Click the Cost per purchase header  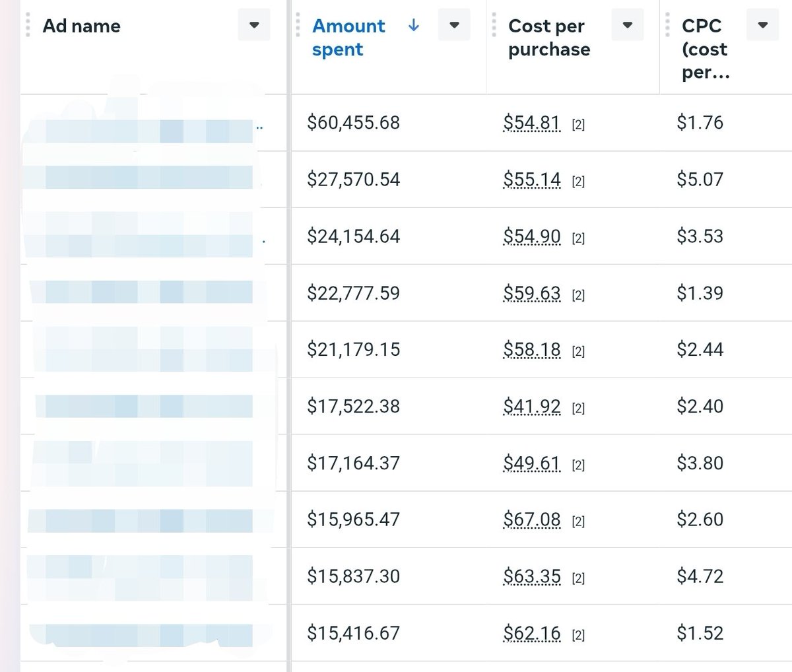549,38
